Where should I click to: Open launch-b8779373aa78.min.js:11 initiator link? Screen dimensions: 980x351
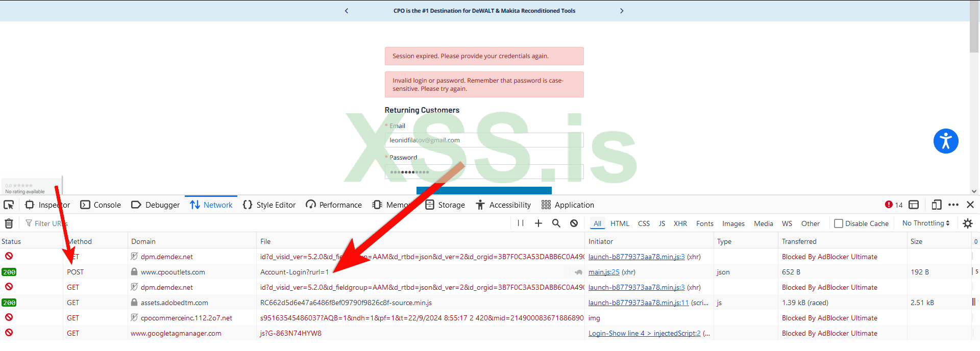click(x=639, y=303)
